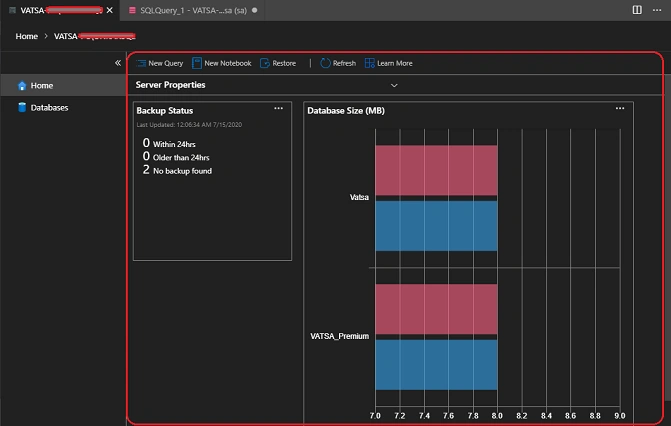Close the VATSA server dashboard tab
Screen dimensions: 671x426
pyautogui.click(x=110, y=10)
